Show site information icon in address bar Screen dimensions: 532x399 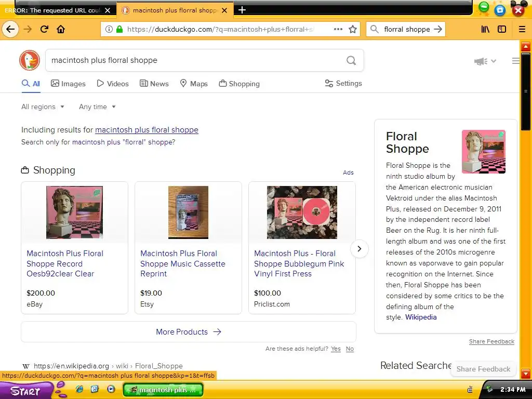pyautogui.click(x=109, y=29)
